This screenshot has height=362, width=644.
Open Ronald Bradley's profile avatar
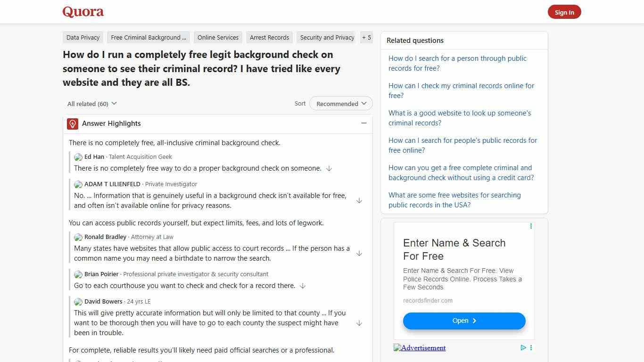[78, 237]
